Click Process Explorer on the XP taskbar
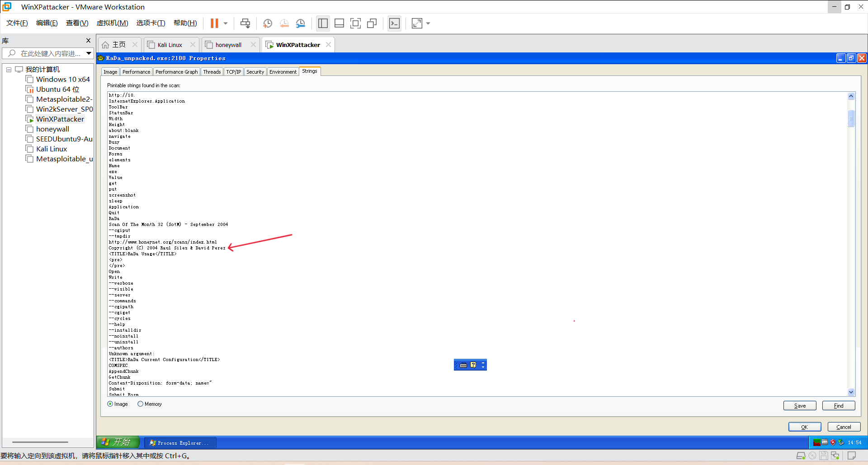The height and width of the screenshot is (465, 868). coord(180,443)
